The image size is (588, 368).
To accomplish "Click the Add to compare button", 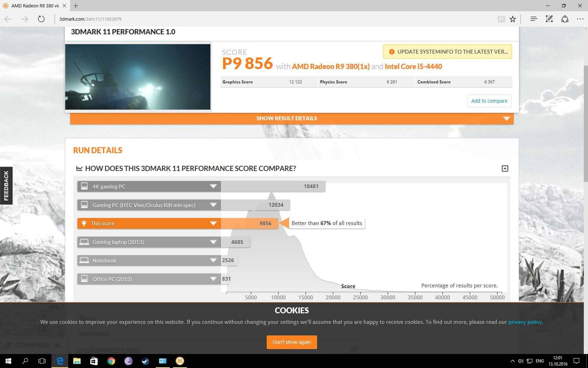I will tap(489, 101).
